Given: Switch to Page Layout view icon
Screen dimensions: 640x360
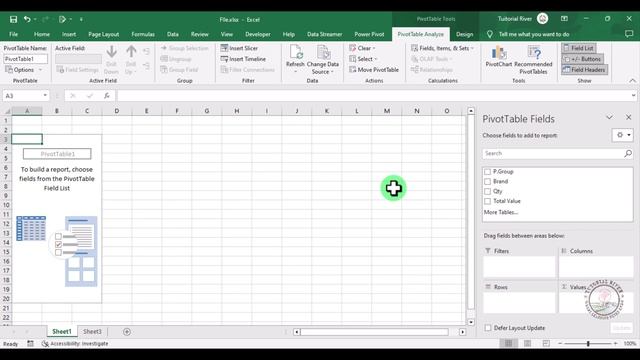Looking at the screenshot, I should 527,344.
